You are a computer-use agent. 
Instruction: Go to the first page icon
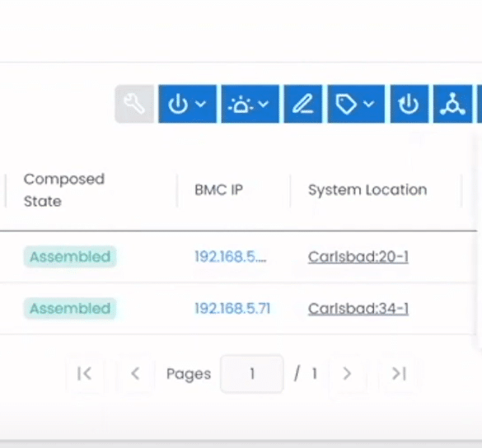(x=85, y=374)
